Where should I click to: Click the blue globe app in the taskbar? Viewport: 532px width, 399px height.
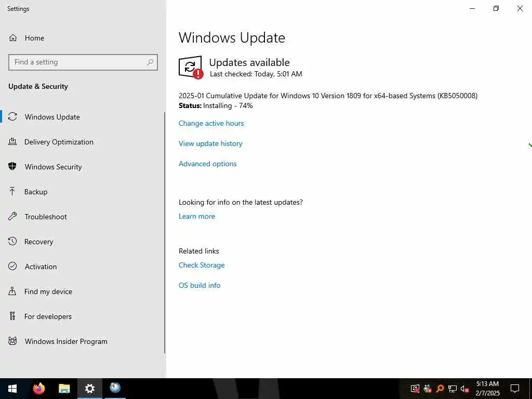click(x=115, y=388)
